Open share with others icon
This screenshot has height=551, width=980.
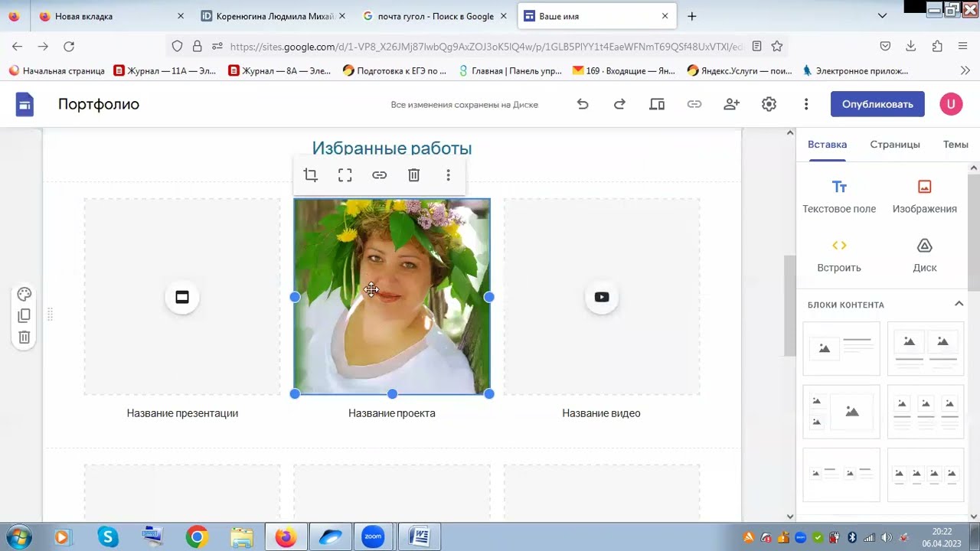[731, 104]
